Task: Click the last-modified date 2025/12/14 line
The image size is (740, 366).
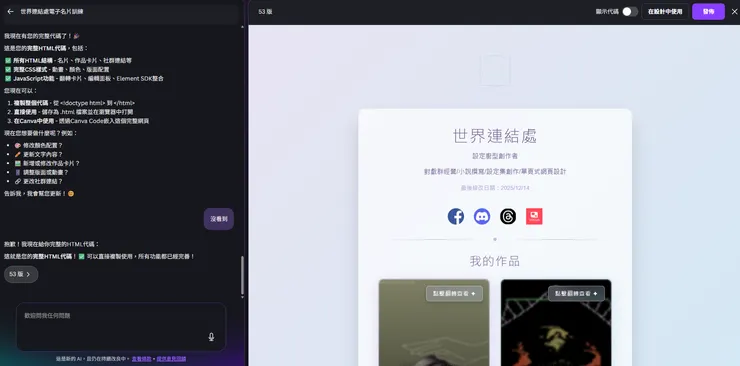Action: [495, 188]
